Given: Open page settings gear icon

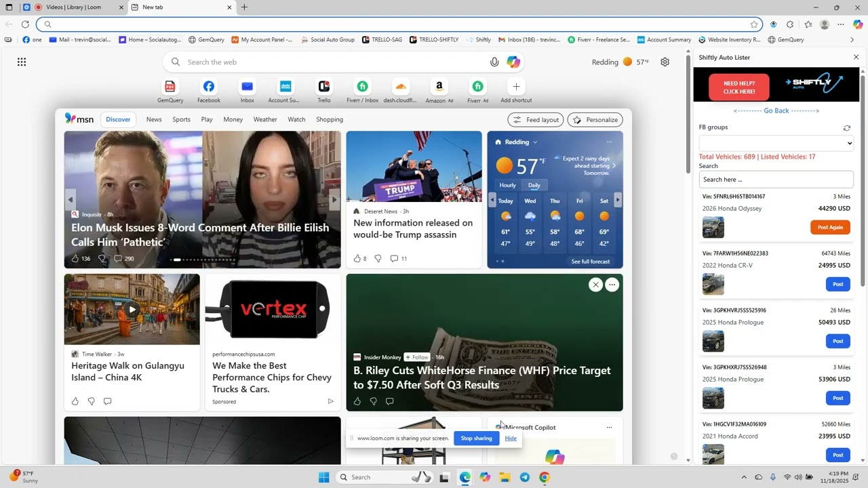Looking at the screenshot, I should [x=665, y=62].
